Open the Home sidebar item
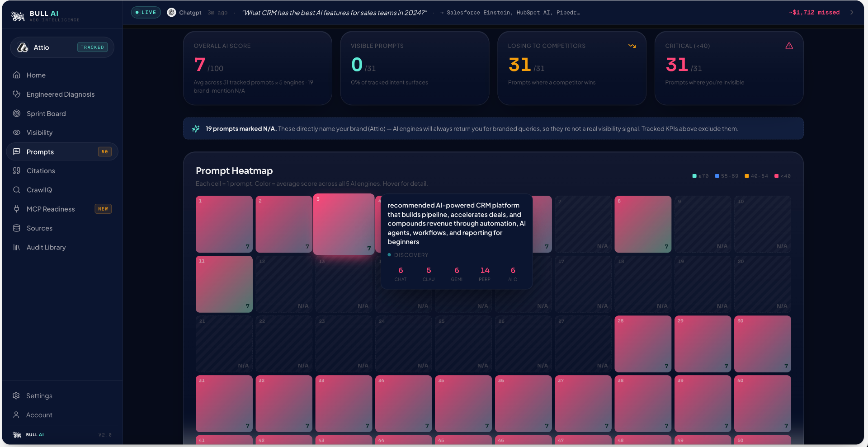The height and width of the screenshot is (447, 868). click(x=62, y=75)
